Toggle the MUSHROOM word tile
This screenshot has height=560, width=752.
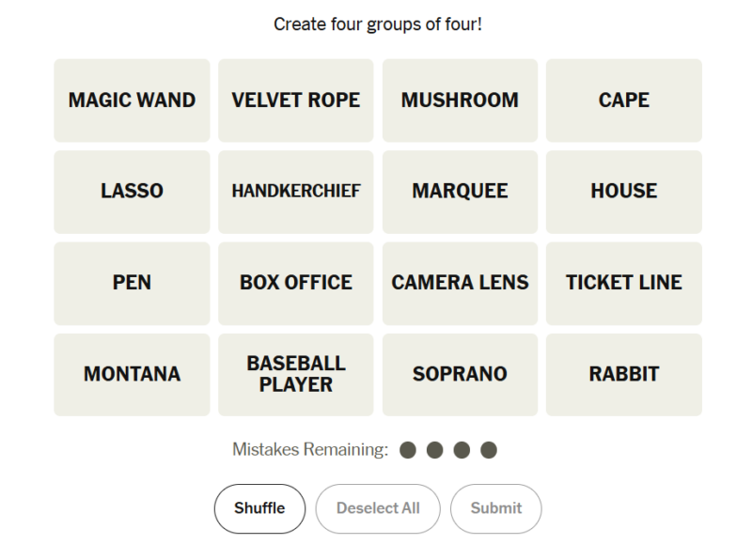pyautogui.click(x=460, y=101)
